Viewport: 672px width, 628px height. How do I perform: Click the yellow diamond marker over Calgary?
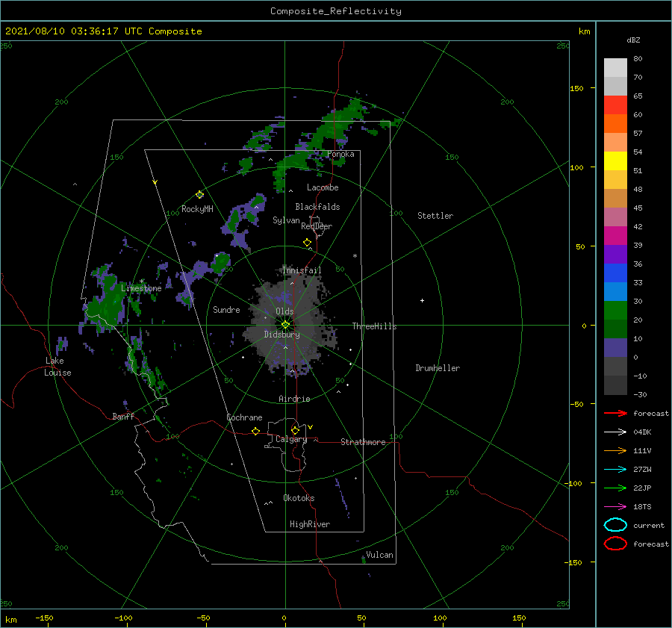[295, 430]
